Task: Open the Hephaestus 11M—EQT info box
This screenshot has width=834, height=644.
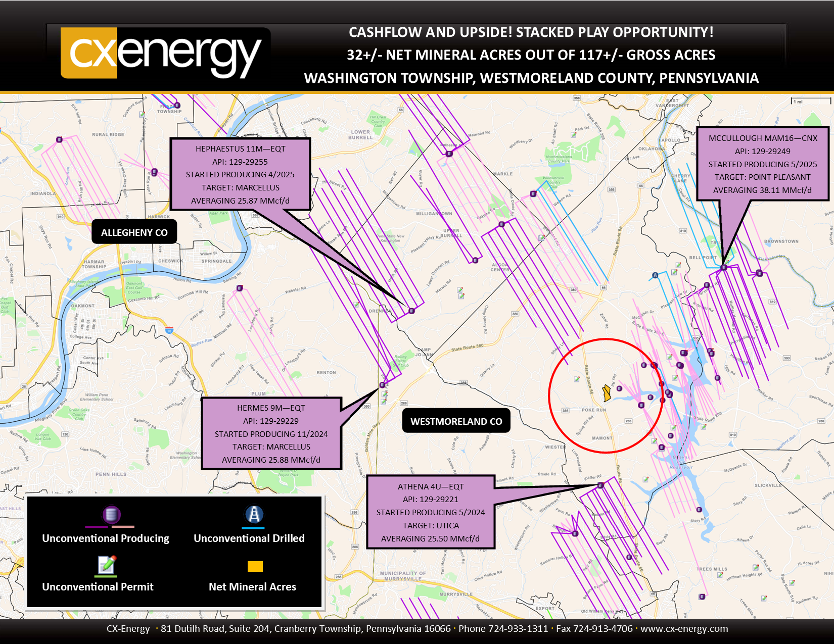Action: pyautogui.click(x=240, y=174)
